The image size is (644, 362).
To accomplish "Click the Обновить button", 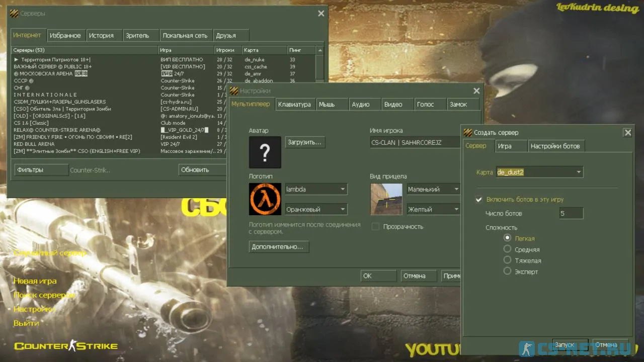I will coord(202,170).
